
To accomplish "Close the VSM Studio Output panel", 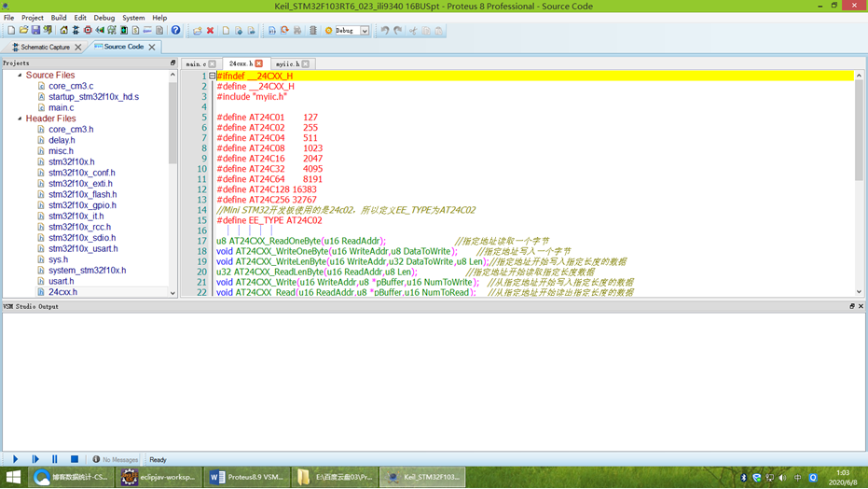I will point(861,306).
